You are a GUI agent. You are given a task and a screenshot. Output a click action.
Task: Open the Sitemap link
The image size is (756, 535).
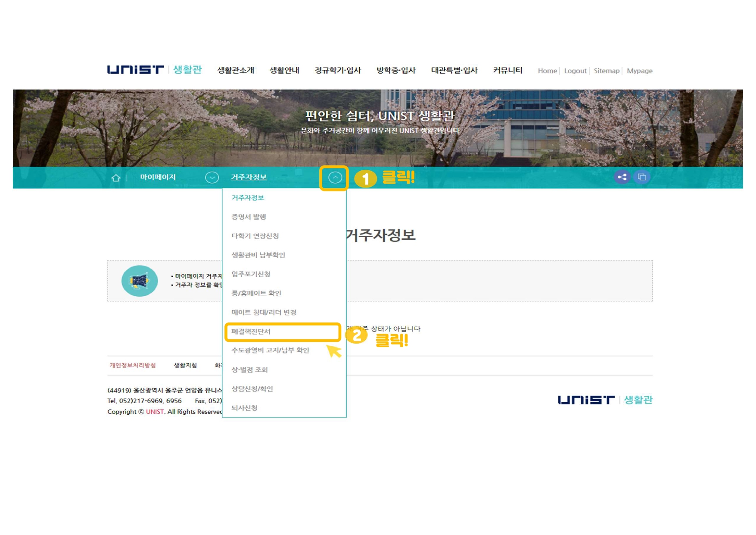coord(606,71)
